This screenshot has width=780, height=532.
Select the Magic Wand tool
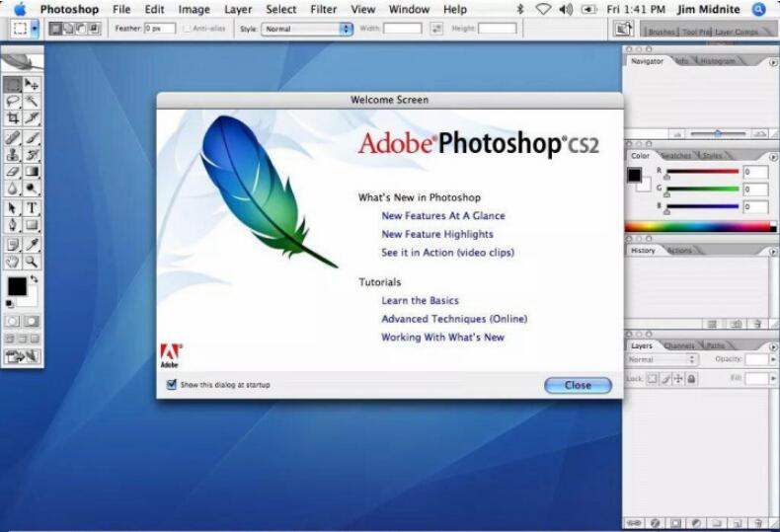tap(32, 102)
